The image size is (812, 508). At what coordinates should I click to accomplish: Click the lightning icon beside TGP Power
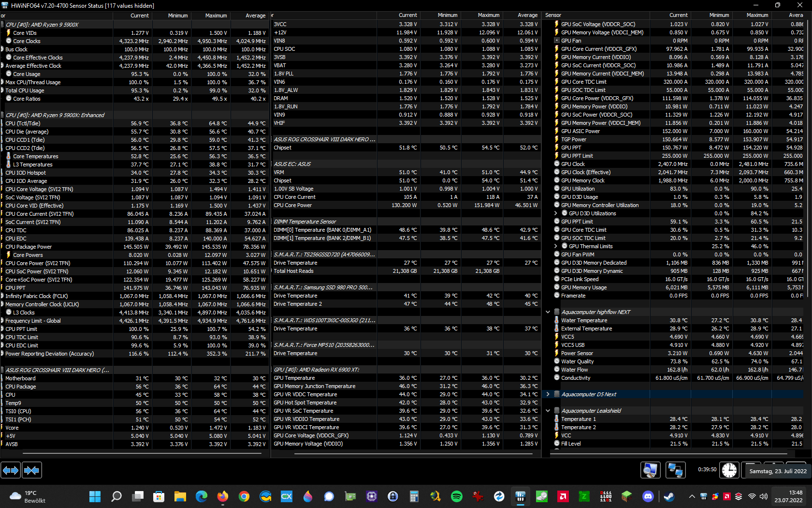click(x=556, y=139)
